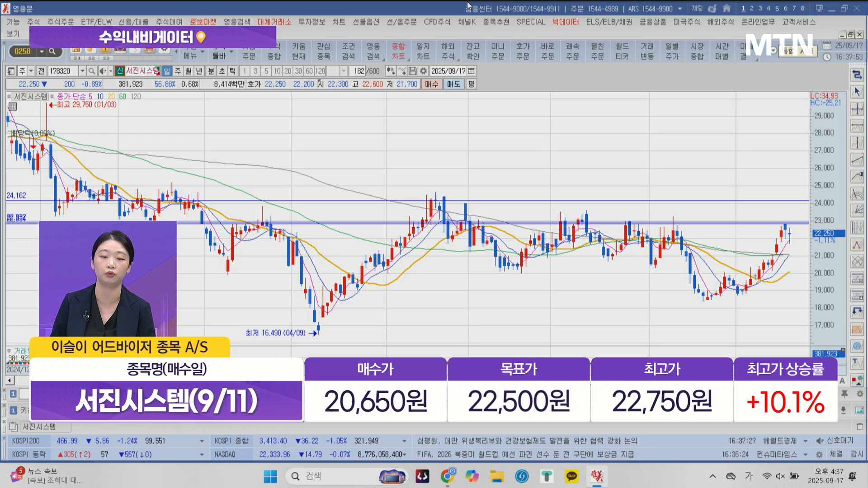Open 일지차트 shortcut button

pos(423,51)
